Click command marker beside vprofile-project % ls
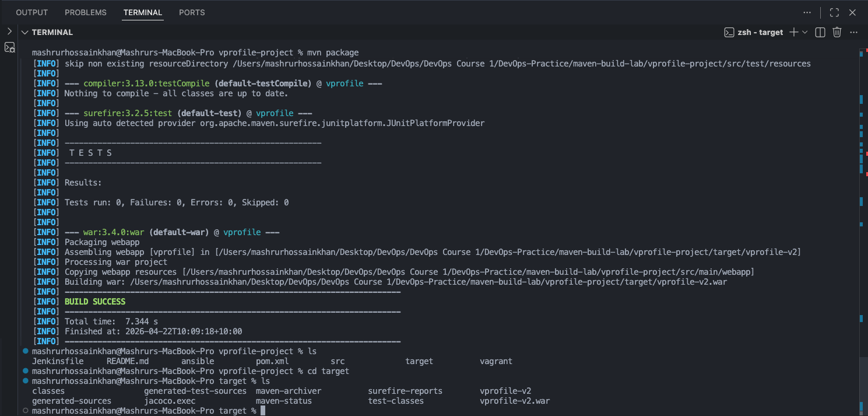This screenshot has height=416, width=868. click(x=25, y=351)
